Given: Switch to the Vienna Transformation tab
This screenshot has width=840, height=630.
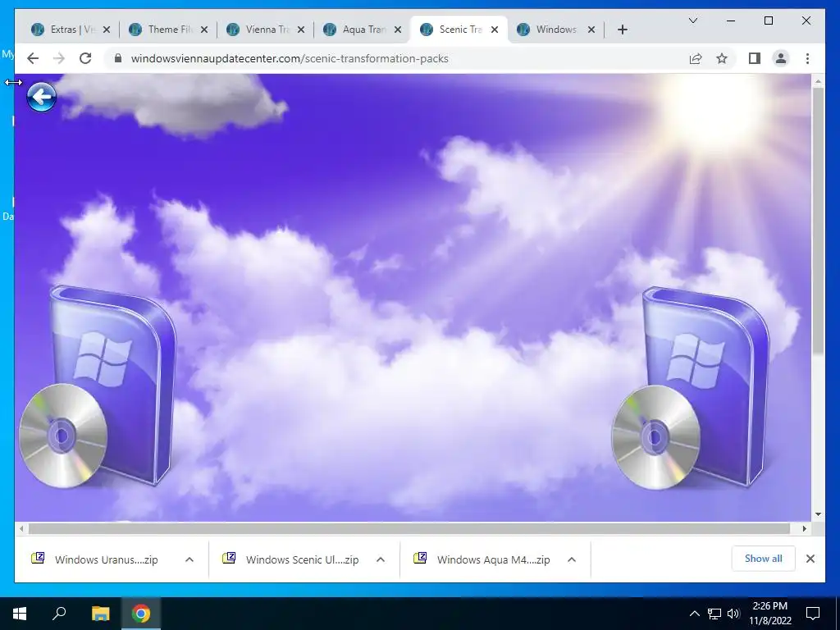Looking at the screenshot, I should click(x=265, y=30).
